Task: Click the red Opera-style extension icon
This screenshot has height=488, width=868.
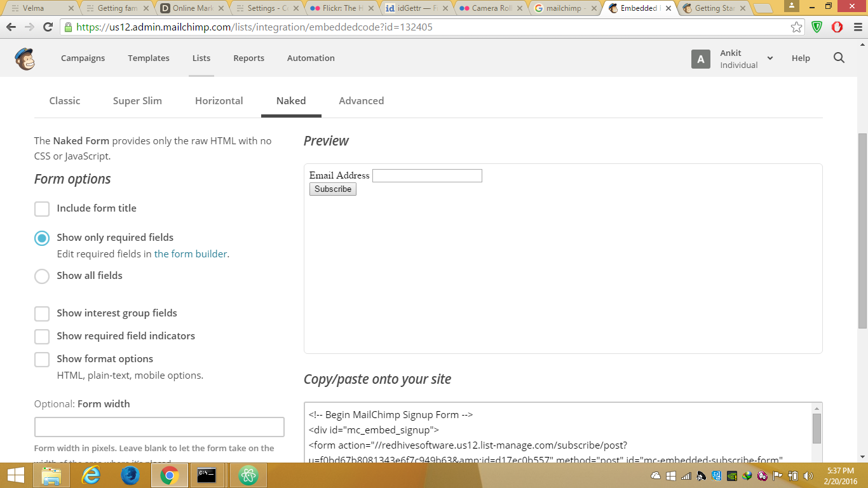Action: (x=837, y=27)
